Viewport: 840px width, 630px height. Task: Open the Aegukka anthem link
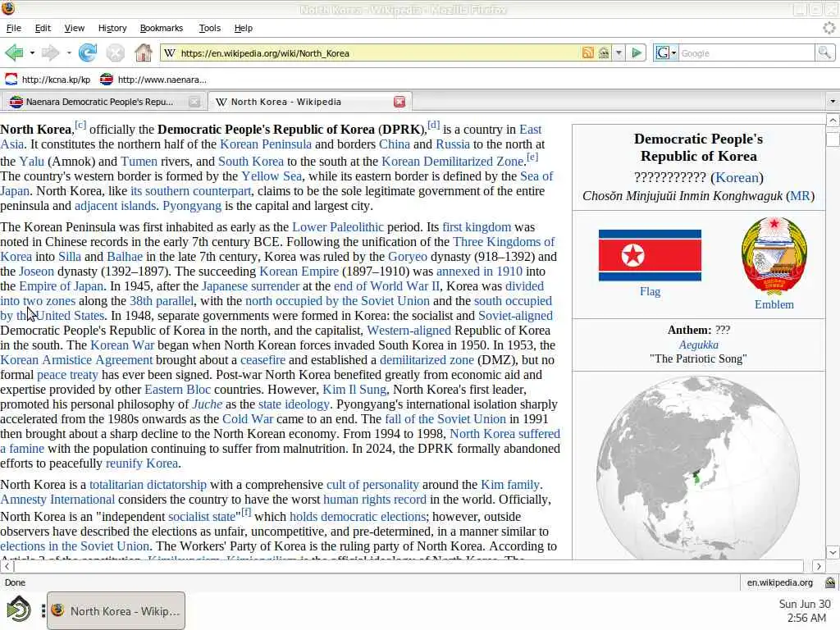(699, 345)
